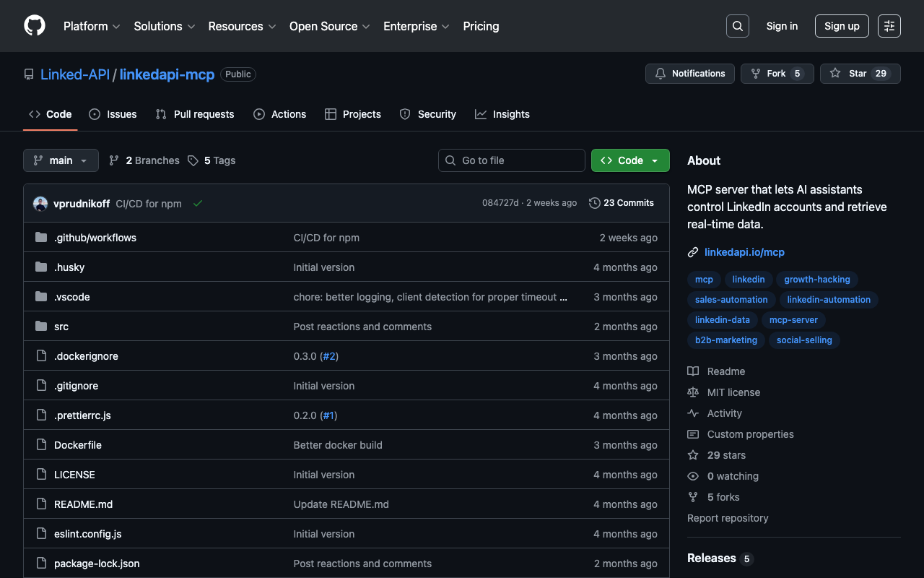Viewport: 924px width, 578px height.
Task: Open the 23 Commits history
Action: pyautogui.click(x=622, y=203)
